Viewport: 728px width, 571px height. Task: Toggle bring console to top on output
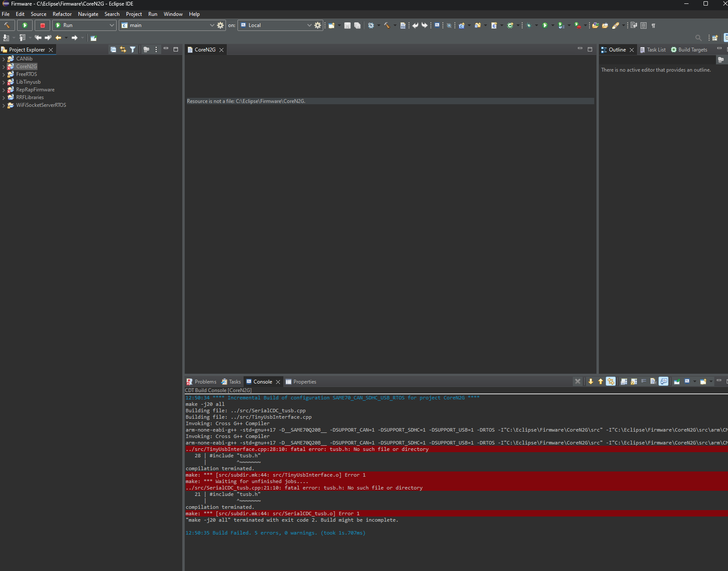[664, 381]
